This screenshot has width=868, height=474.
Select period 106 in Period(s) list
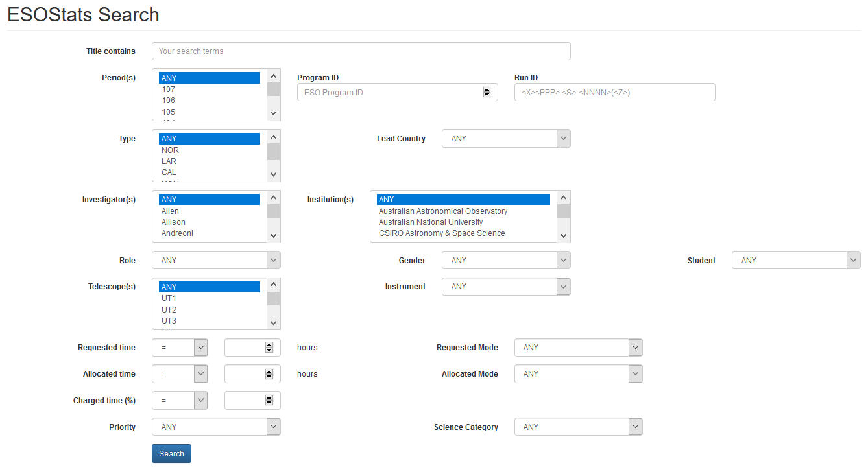point(210,101)
